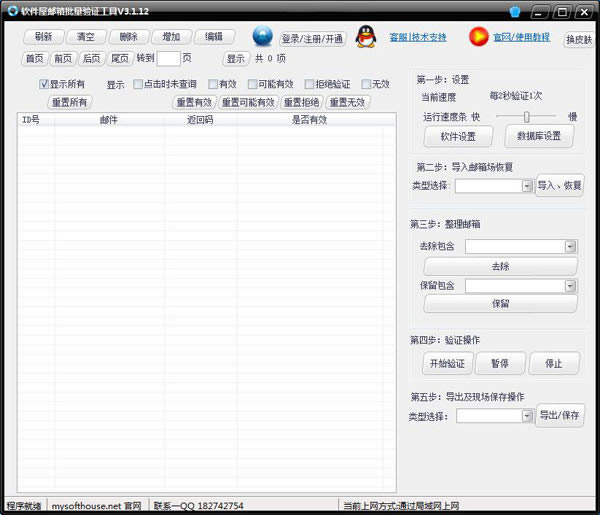Click the page number input field
Screen dimensions: 600x515
pyautogui.click(x=168, y=58)
